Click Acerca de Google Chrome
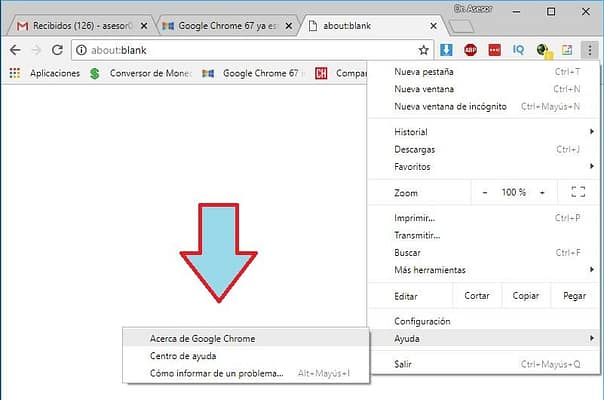Viewport: 604px width, 400px height. (246, 338)
